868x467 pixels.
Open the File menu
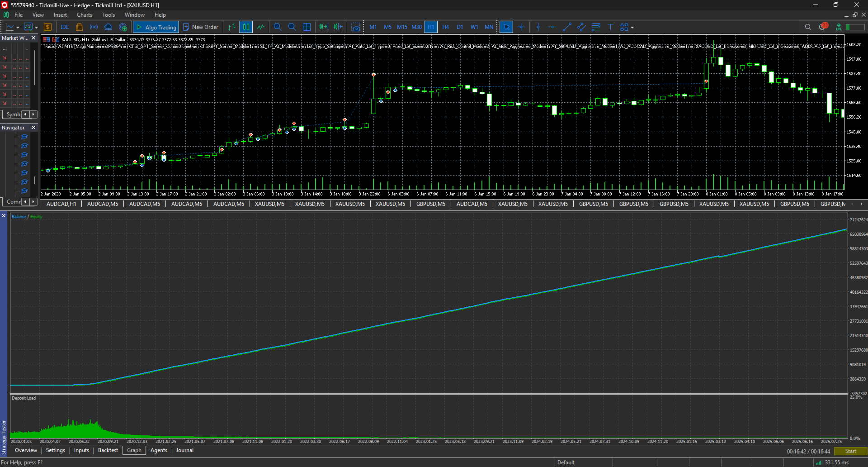pyautogui.click(x=19, y=15)
